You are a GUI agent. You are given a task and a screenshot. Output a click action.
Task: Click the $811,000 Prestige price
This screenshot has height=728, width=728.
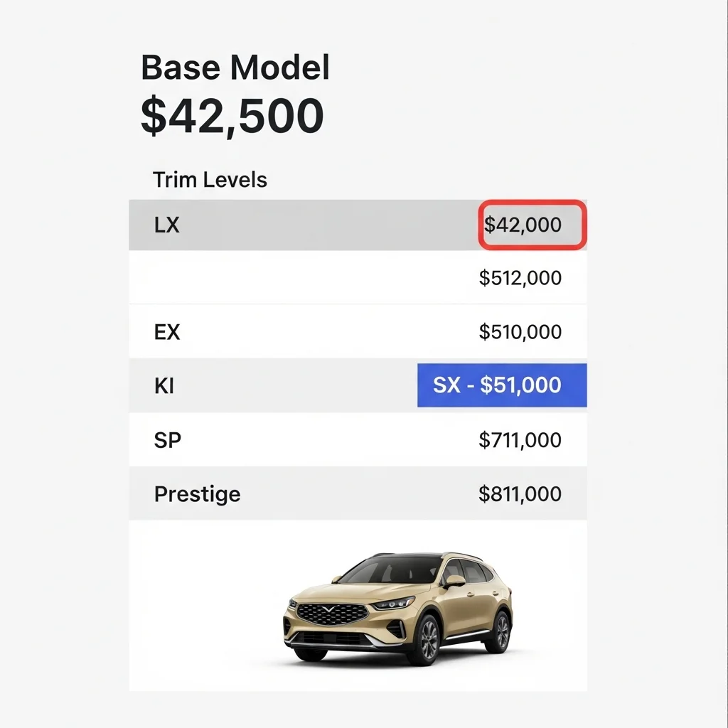click(520, 494)
